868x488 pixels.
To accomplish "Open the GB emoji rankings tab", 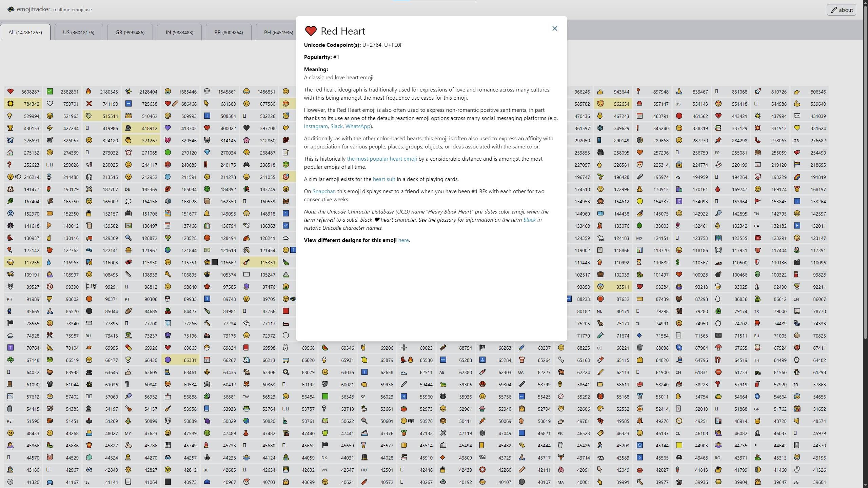I will tap(130, 32).
